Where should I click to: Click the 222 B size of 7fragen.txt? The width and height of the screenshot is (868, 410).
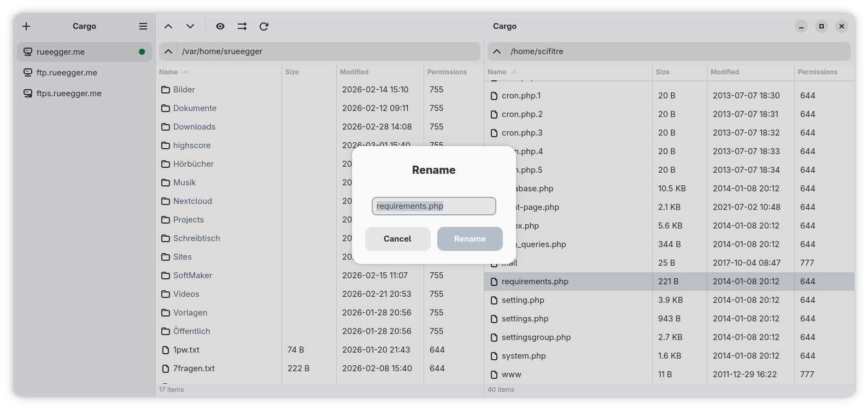point(298,368)
